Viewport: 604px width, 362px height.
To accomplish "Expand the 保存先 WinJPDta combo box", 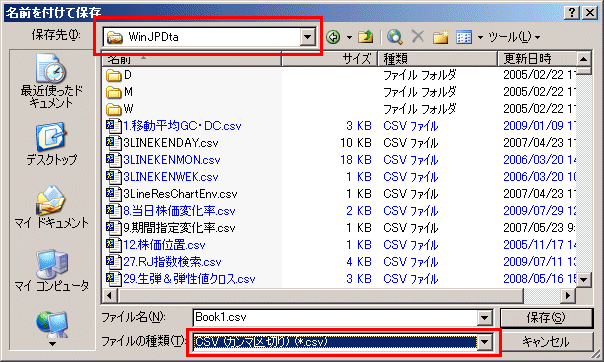I will click(x=307, y=37).
